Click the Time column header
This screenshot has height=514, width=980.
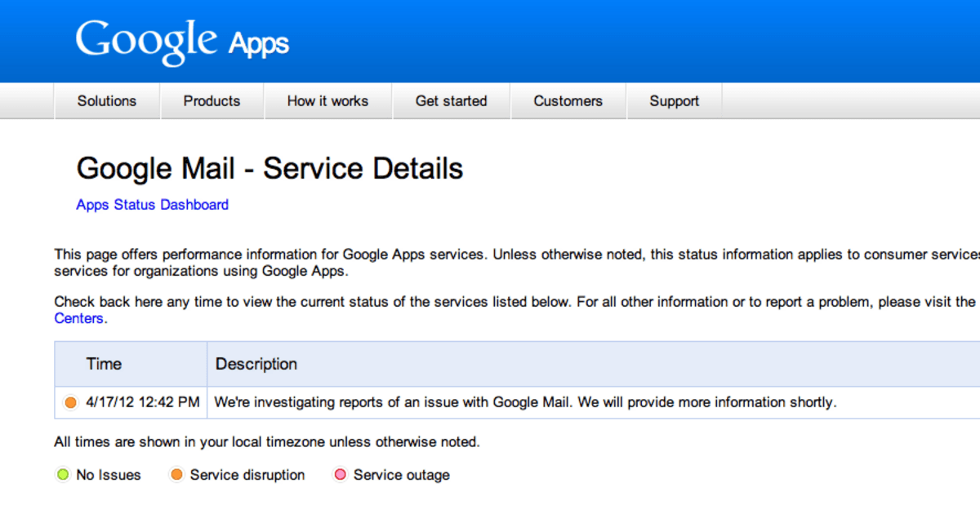[x=104, y=364]
